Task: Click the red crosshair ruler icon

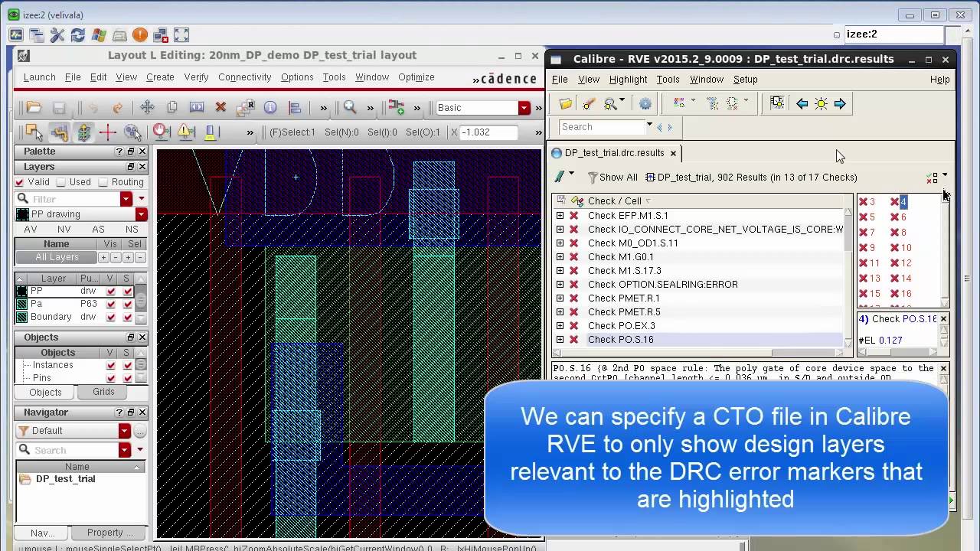Action: pos(108,132)
